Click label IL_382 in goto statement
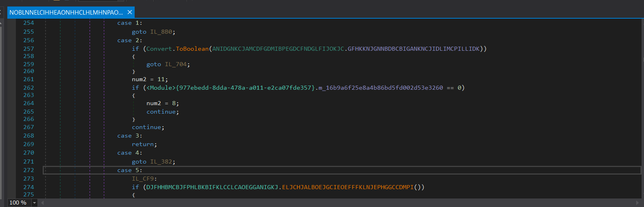Screen dimensions: 644x207 [161, 162]
